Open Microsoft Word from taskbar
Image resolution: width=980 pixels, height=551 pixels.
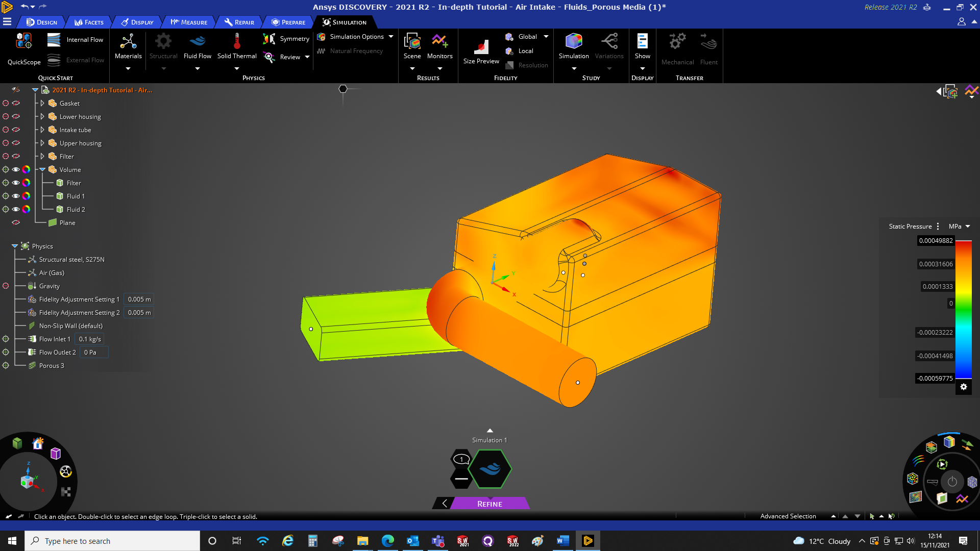[x=563, y=541]
